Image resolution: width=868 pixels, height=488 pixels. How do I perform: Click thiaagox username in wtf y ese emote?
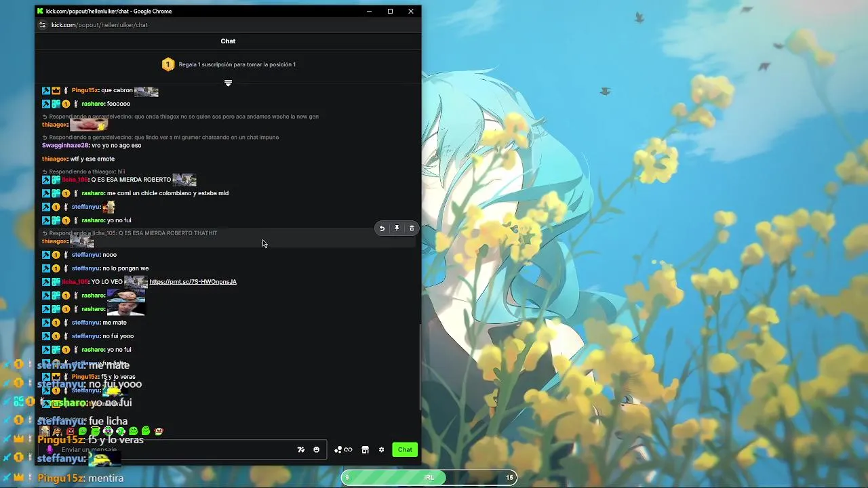tap(54, 159)
